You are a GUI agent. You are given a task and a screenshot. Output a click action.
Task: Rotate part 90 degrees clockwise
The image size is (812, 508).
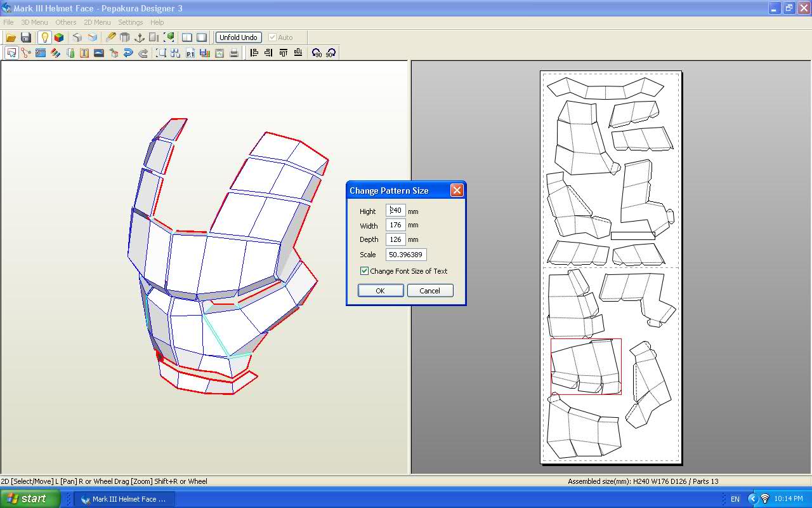click(331, 53)
